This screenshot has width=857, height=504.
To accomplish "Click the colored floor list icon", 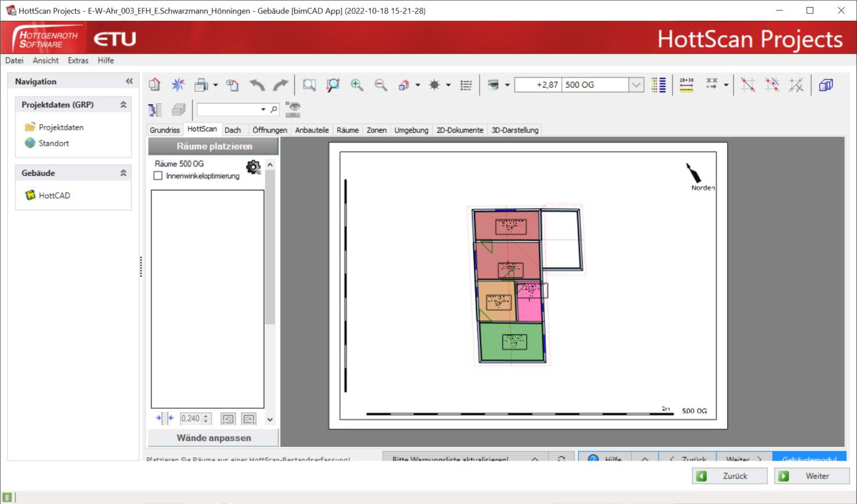I will click(x=658, y=85).
